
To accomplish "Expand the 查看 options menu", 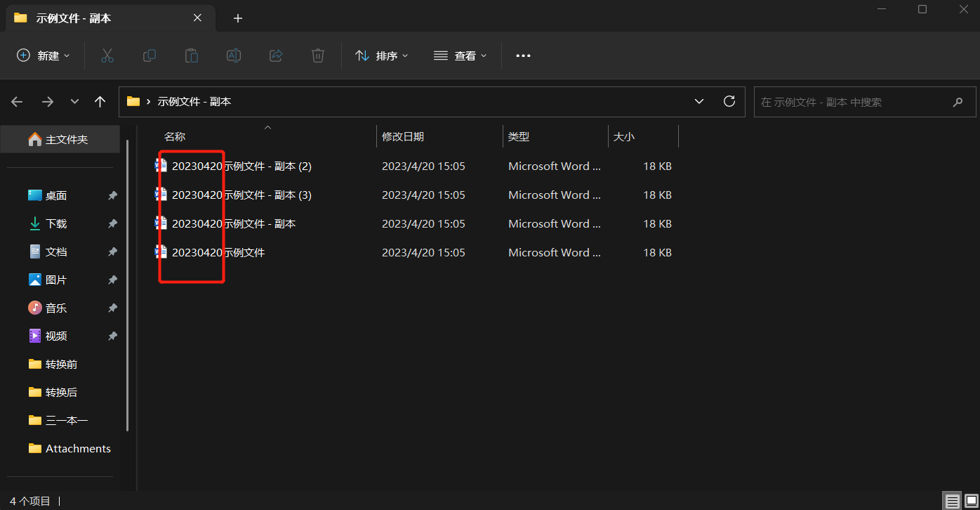I will point(460,55).
